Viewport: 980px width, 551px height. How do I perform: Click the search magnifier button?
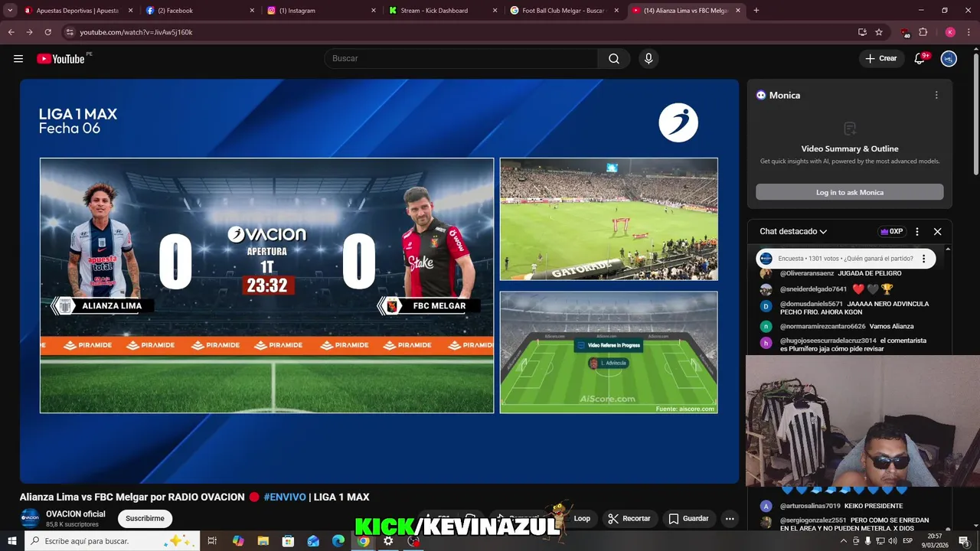(614, 59)
